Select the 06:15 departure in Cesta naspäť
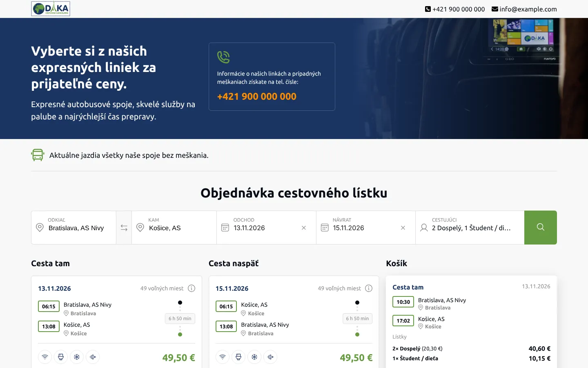Viewport: 588px width, 368px height. click(226, 306)
